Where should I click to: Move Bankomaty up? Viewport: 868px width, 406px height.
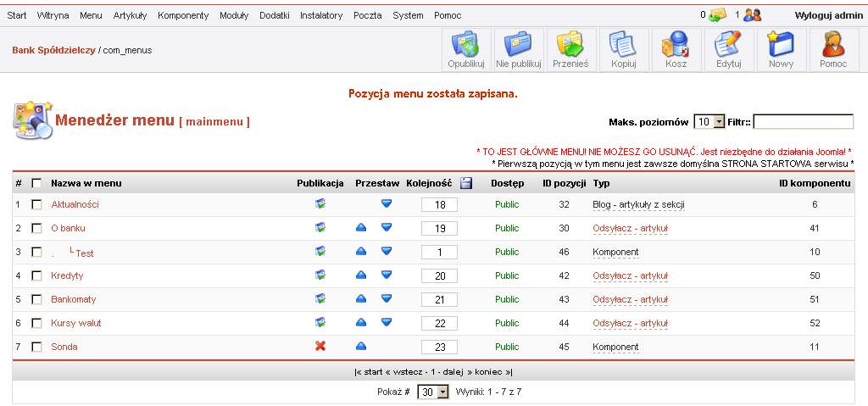click(361, 299)
